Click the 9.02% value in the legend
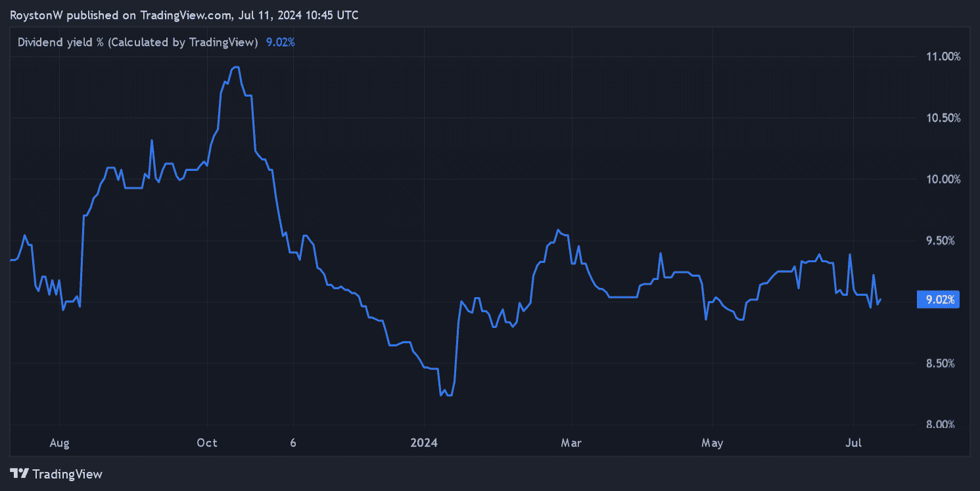 [x=280, y=42]
